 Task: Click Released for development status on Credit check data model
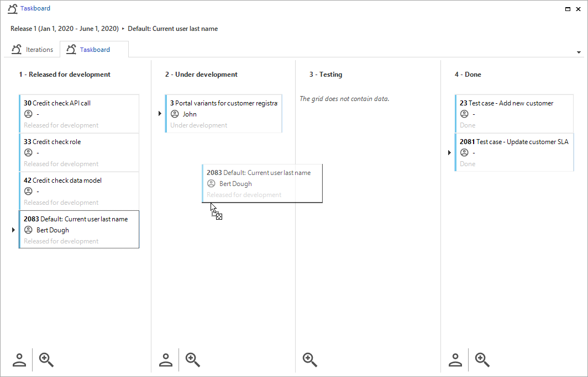pyautogui.click(x=61, y=203)
